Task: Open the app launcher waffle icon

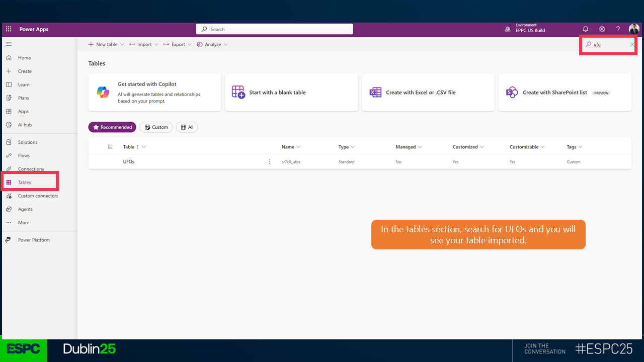Action: (x=9, y=29)
